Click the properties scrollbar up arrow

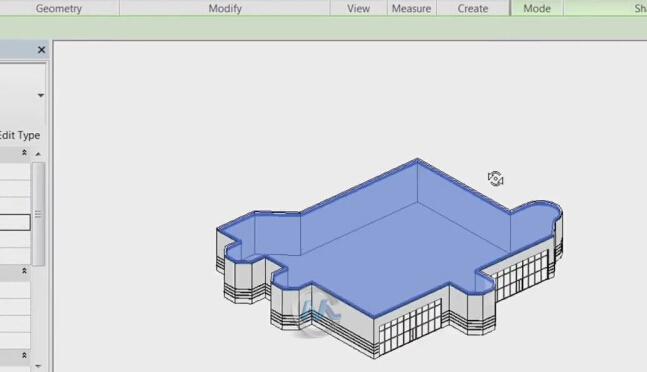[38, 154]
